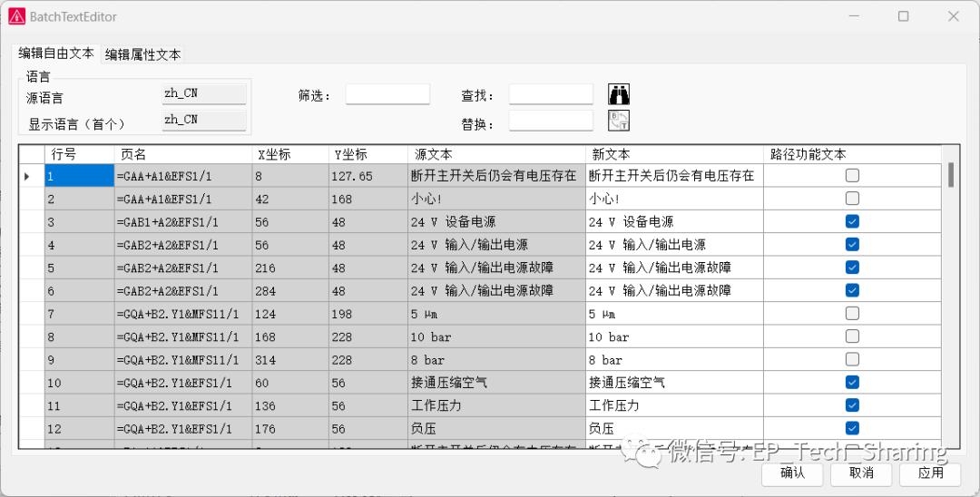Image resolution: width=980 pixels, height=497 pixels.
Task: Click 新文本 cell 接通压缩空气
Action: [x=674, y=382]
